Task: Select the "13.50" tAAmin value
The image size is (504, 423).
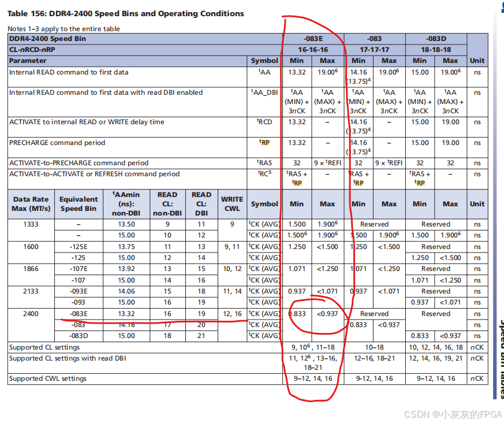Action: [126, 224]
